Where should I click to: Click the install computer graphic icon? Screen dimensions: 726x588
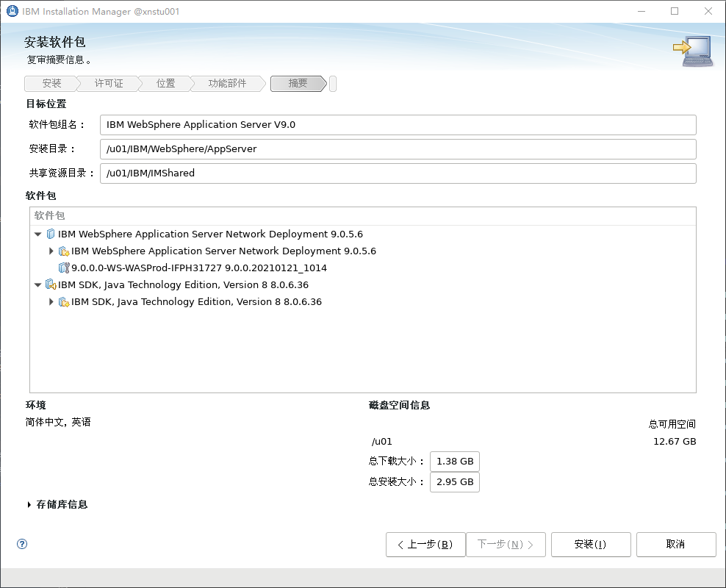pos(693,51)
